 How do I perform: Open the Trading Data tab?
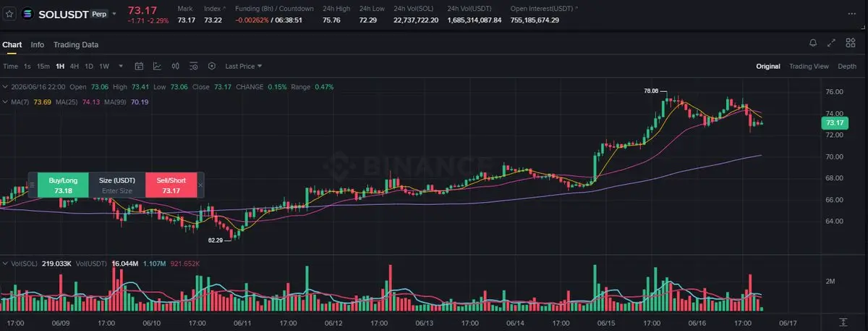point(75,44)
